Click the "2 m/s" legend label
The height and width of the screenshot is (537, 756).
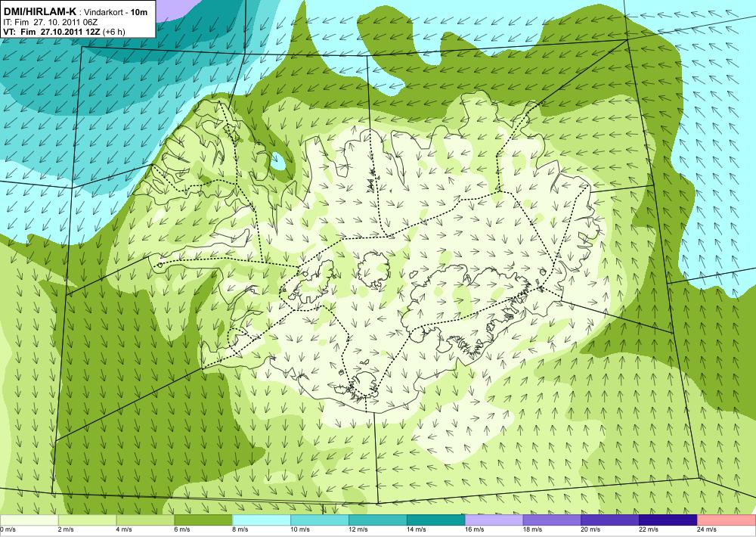tap(66, 529)
